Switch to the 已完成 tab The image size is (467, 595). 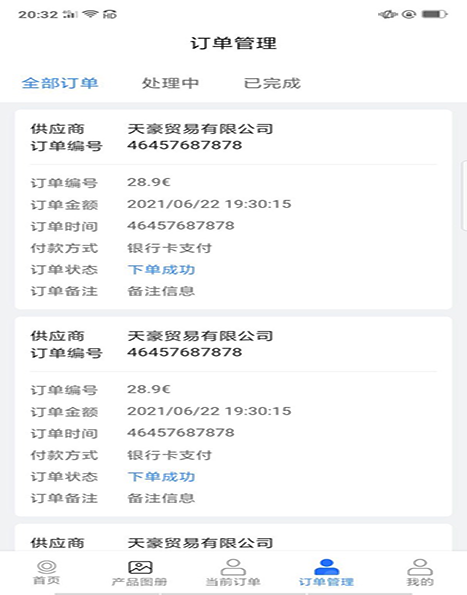click(272, 83)
